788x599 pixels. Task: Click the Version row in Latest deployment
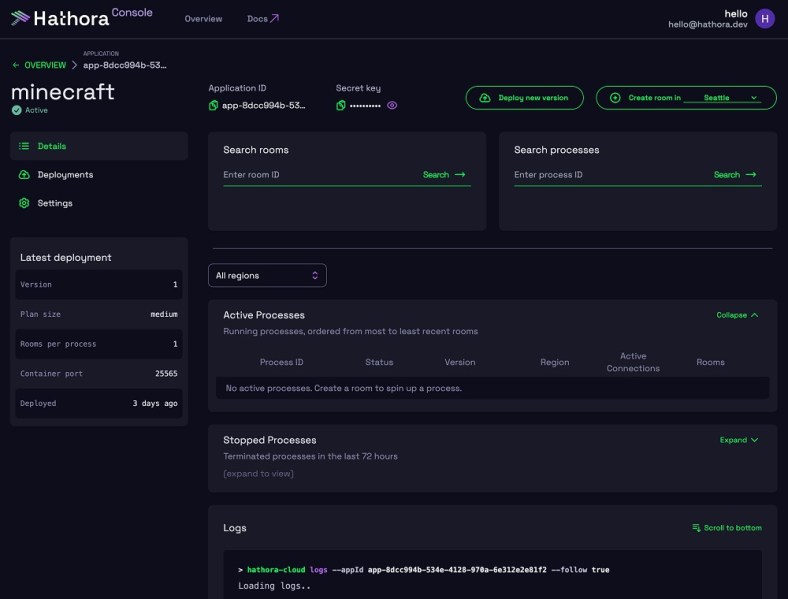click(x=99, y=284)
